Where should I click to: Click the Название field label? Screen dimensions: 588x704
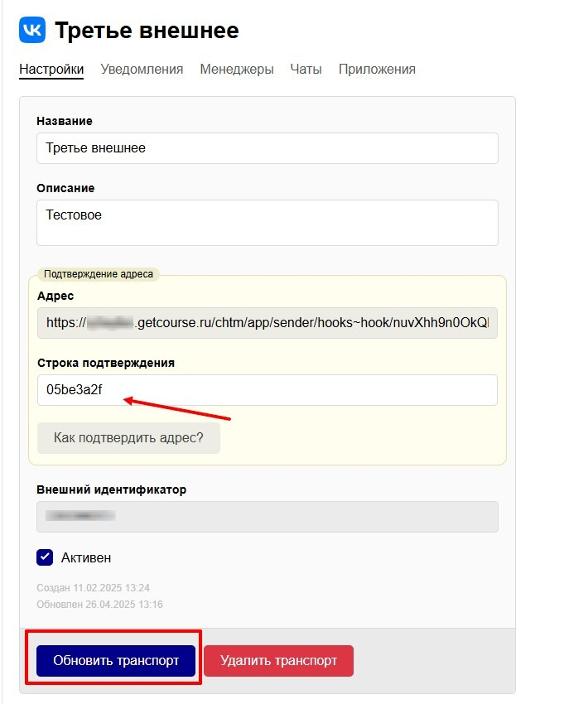pos(65,121)
